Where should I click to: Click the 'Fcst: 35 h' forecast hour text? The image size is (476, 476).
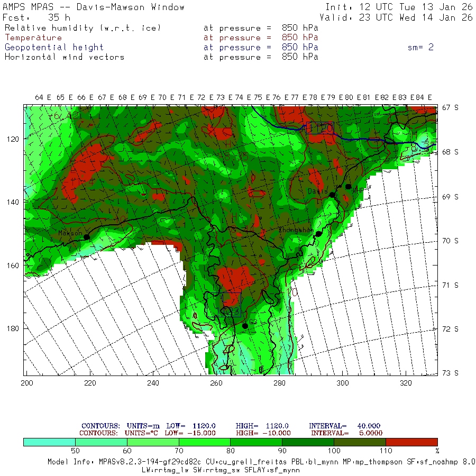pyautogui.click(x=36, y=17)
